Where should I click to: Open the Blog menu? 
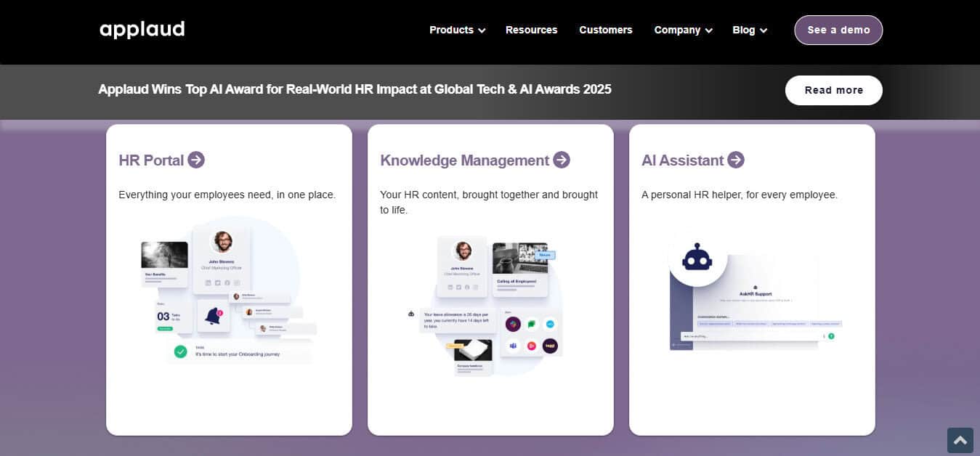click(750, 30)
